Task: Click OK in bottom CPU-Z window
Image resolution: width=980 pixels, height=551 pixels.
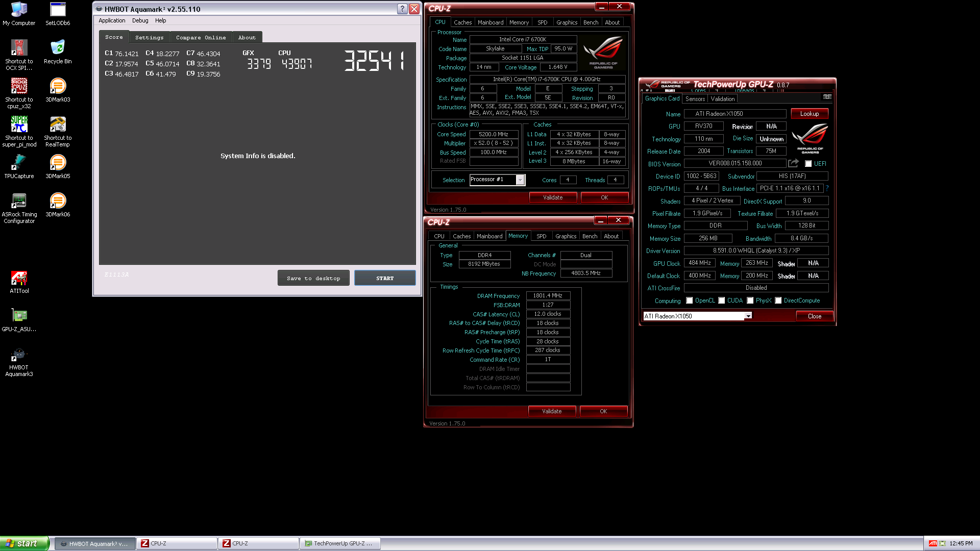Action: (603, 411)
